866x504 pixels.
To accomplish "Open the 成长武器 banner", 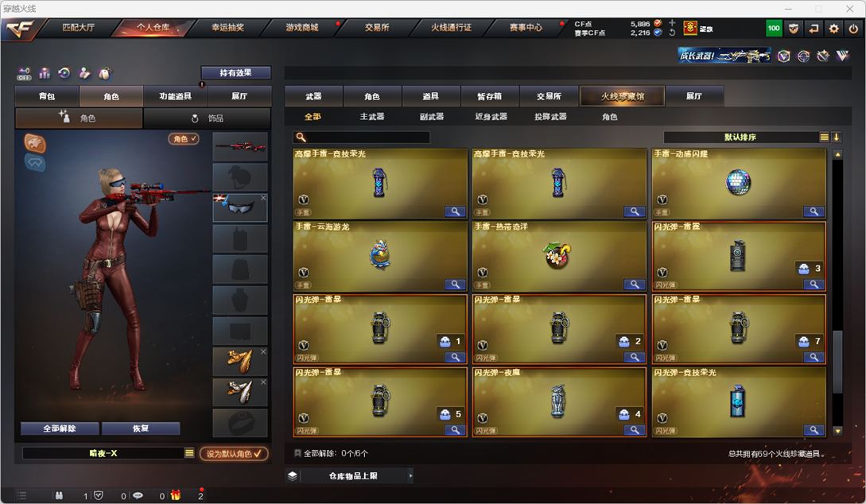I will [x=724, y=55].
